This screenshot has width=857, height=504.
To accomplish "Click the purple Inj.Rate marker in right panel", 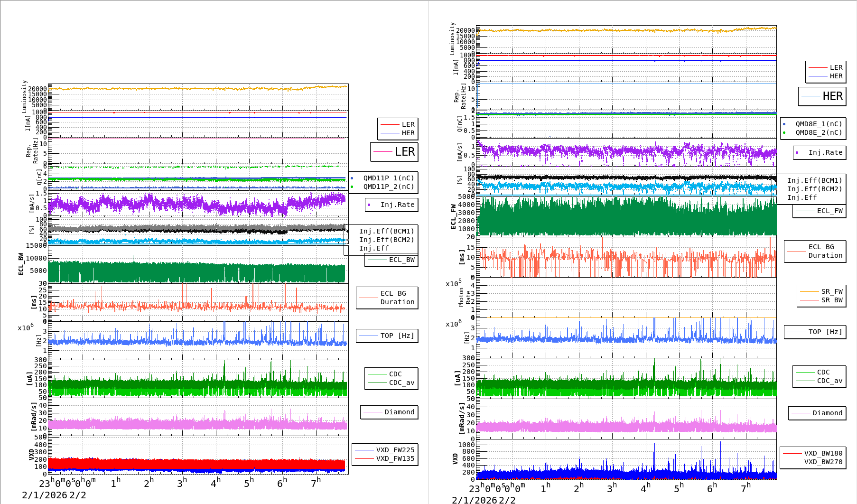I will point(797,152).
